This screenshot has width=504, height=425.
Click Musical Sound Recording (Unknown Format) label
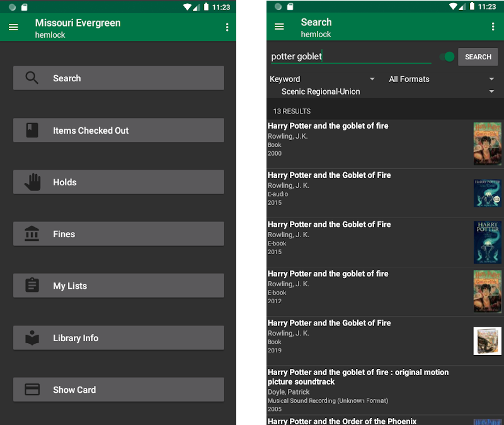click(x=328, y=400)
